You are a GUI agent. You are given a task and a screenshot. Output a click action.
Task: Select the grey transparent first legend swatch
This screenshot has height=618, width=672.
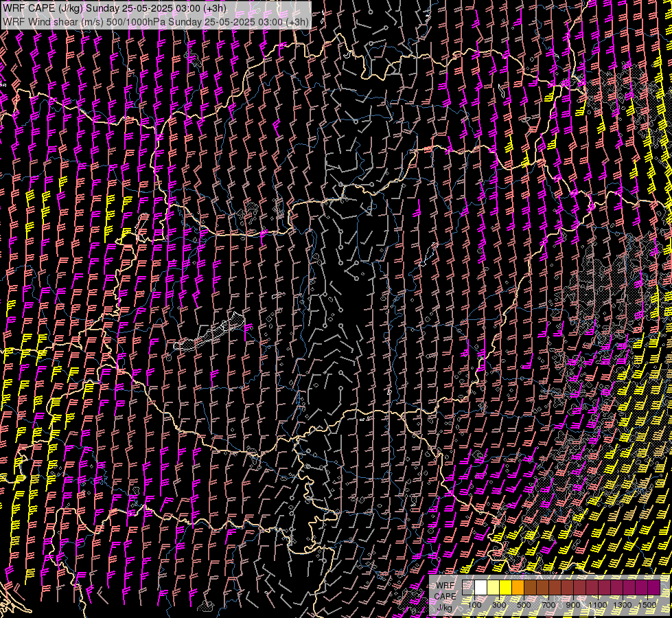pyautogui.click(x=468, y=587)
